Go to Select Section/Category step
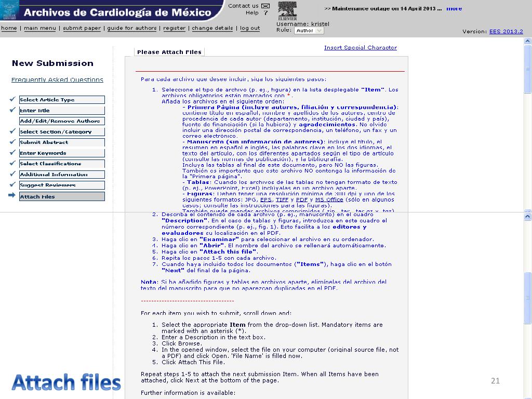 62,132
